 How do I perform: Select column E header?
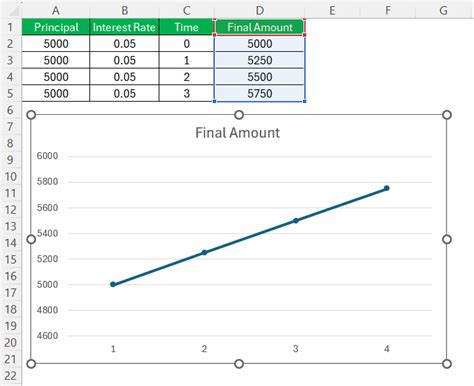(332, 10)
